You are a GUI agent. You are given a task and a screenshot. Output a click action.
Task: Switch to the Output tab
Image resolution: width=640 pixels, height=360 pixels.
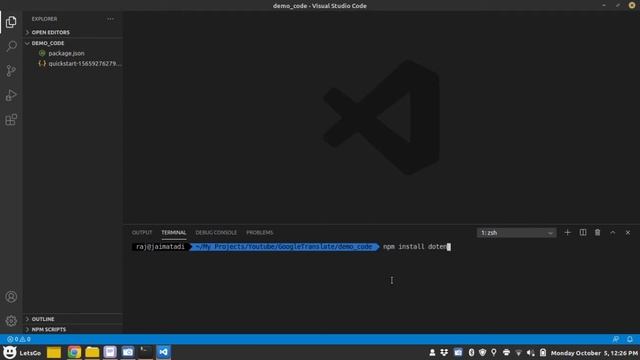tap(142, 232)
